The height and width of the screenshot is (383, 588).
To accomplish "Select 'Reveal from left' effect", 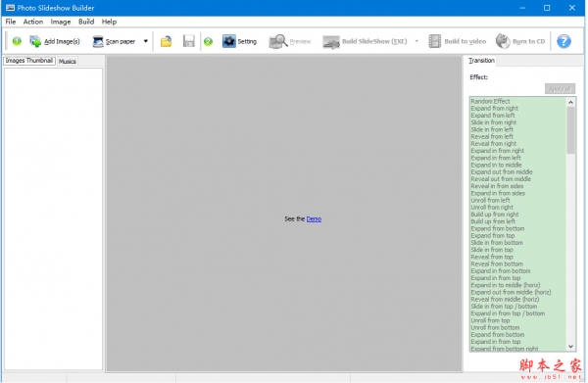I will [x=492, y=137].
